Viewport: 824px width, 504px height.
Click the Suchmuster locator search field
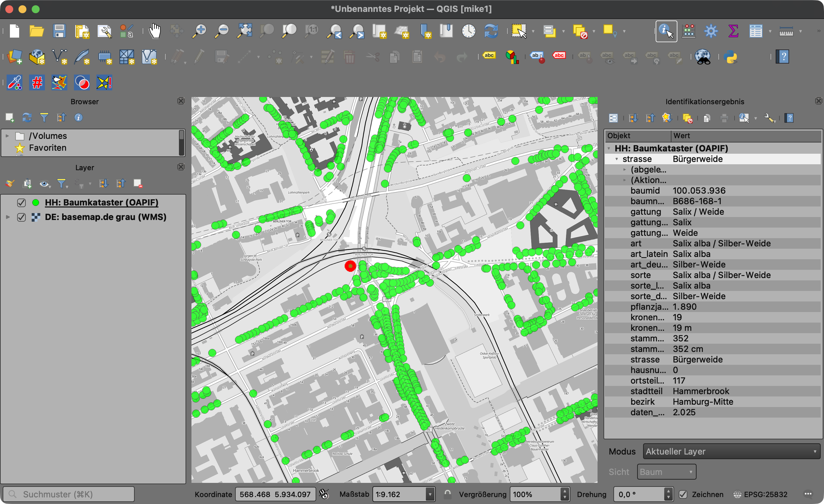(x=69, y=494)
